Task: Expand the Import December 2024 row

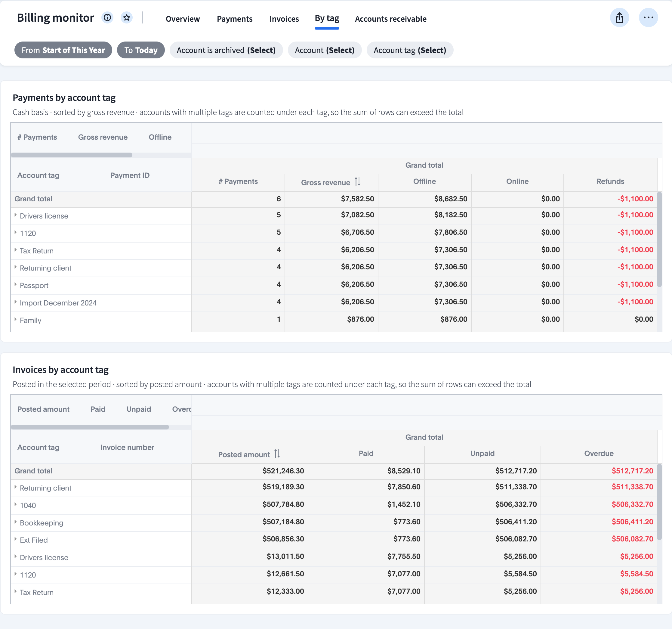Action: (x=16, y=302)
